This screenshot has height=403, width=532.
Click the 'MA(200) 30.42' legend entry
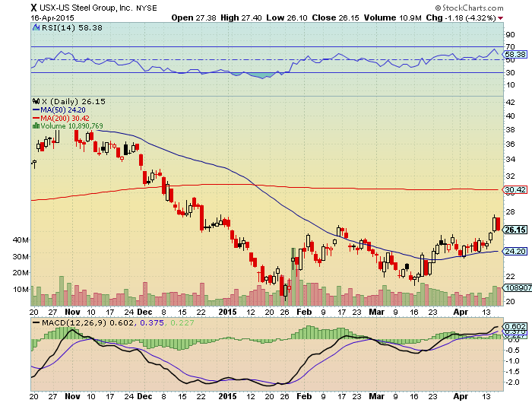tap(61, 118)
